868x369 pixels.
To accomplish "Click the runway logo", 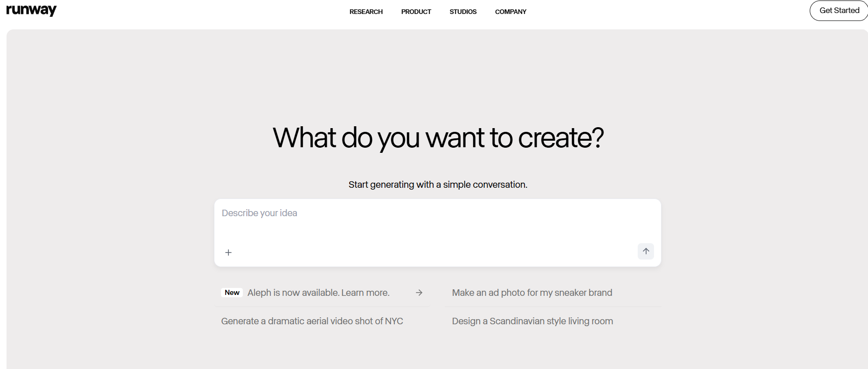I will pos(31,10).
